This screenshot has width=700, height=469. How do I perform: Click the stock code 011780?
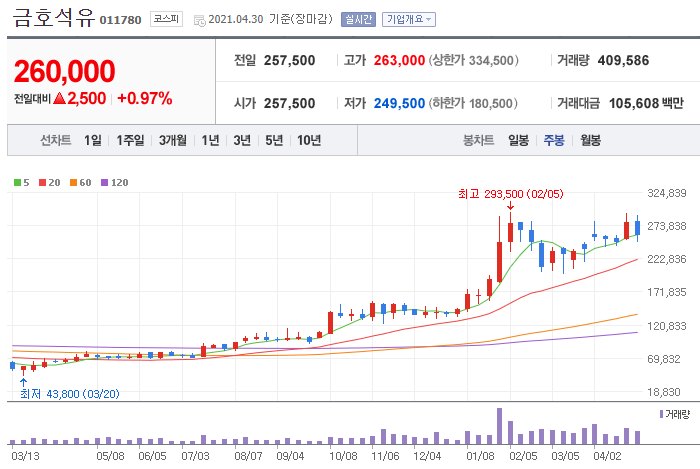[x=120, y=20]
